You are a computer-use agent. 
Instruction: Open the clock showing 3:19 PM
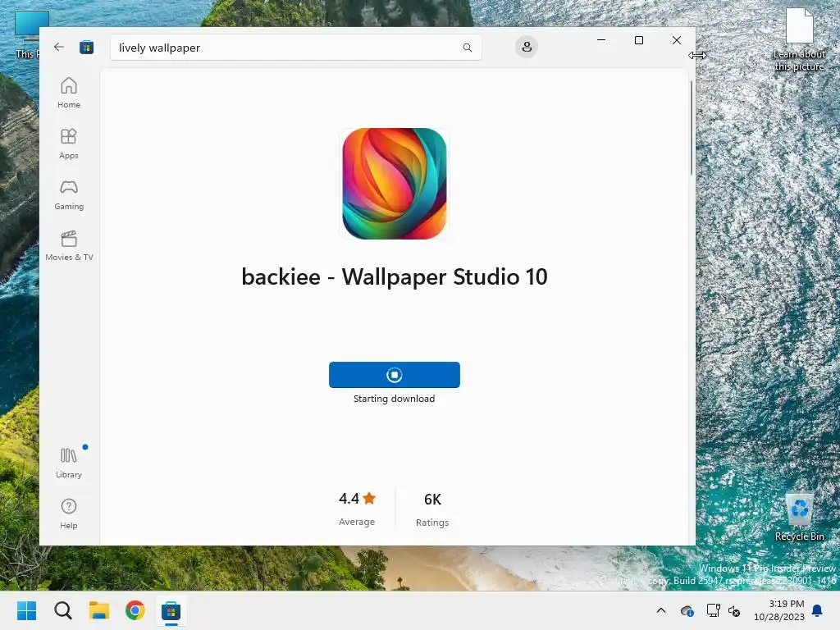pyautogui.click(x=779, y=610)
